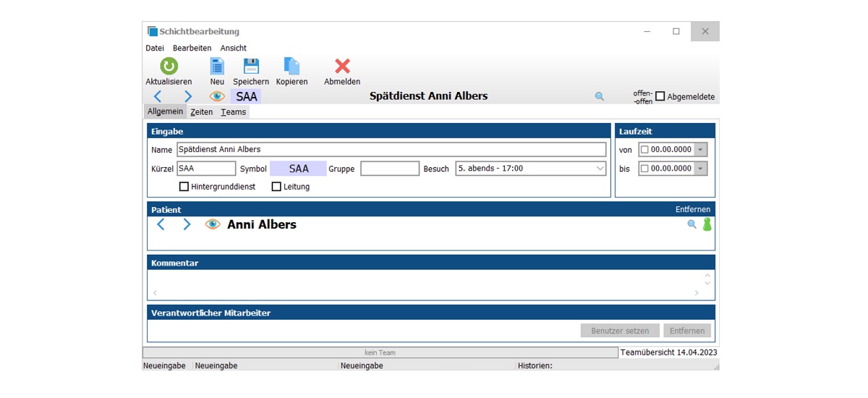Open the Besuch dropdown '5. abends - 17:00'
Screen dimensions: 868x398
[x=530, y=169]
